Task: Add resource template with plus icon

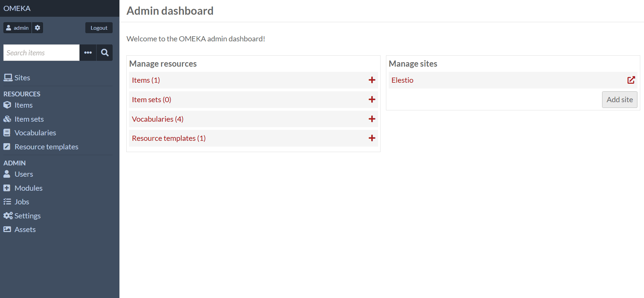Action: (372, 138)
